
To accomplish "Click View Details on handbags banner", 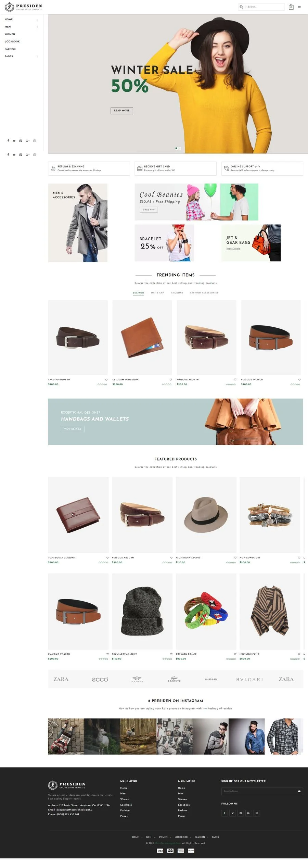I will tap(73, 429).
